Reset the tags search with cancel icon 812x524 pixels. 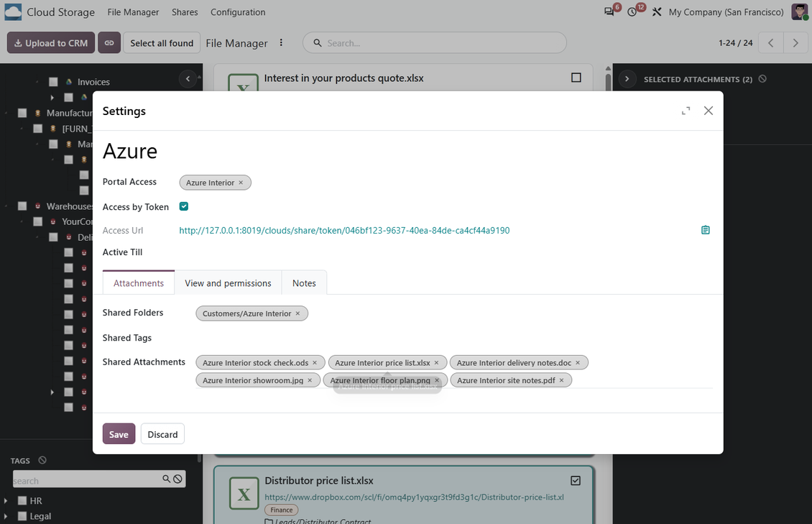pyautogui.click(x=177, y=479)
